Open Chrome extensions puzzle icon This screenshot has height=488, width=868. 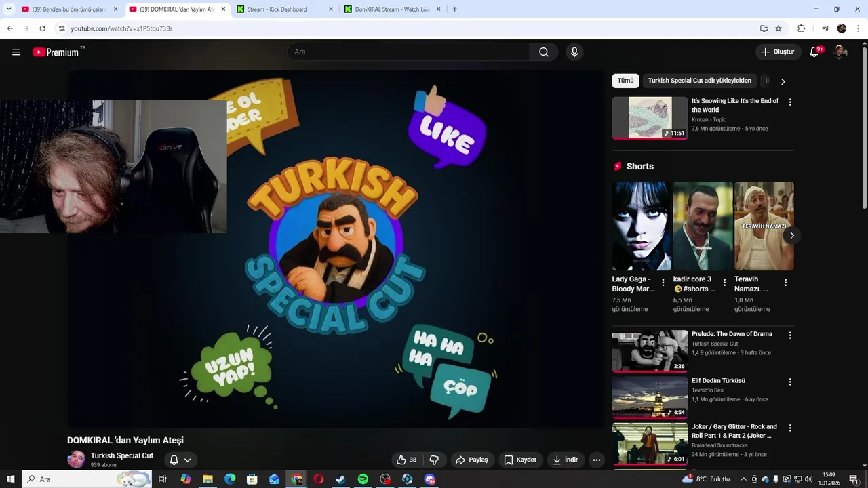801,28
